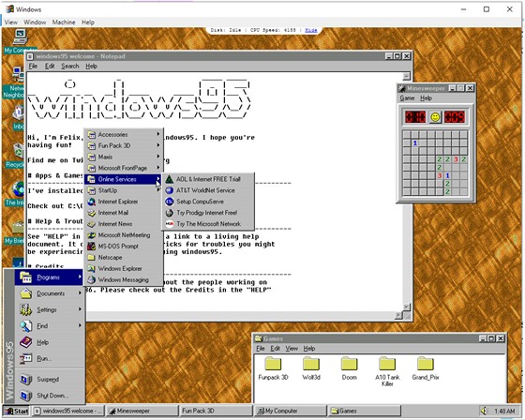Expand the Microsoft FrontPage submenu

click(124, 168)
